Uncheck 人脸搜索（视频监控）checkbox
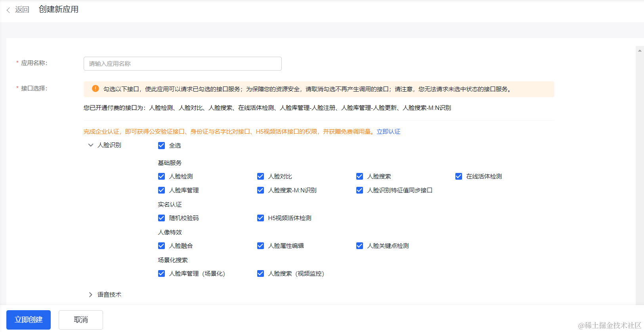 tap(260, 273)
